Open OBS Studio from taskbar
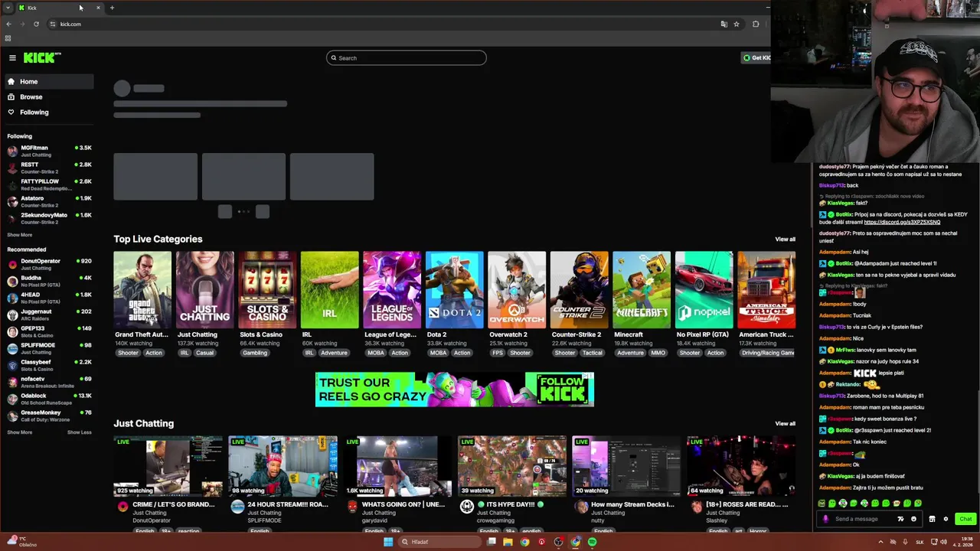The width and height of the screenshot is (980, 551). [558, 542]
